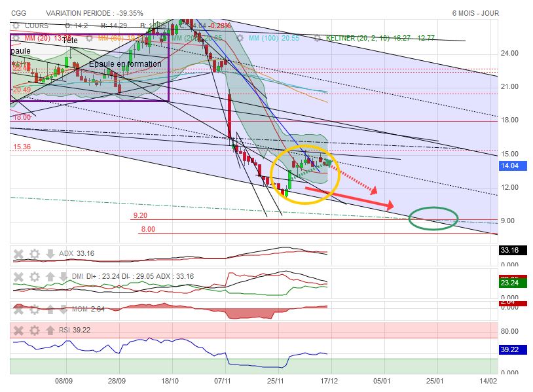Move DMI panel down with arrow
This screenshot has width=533, height=392.
[x=64, y=277]
